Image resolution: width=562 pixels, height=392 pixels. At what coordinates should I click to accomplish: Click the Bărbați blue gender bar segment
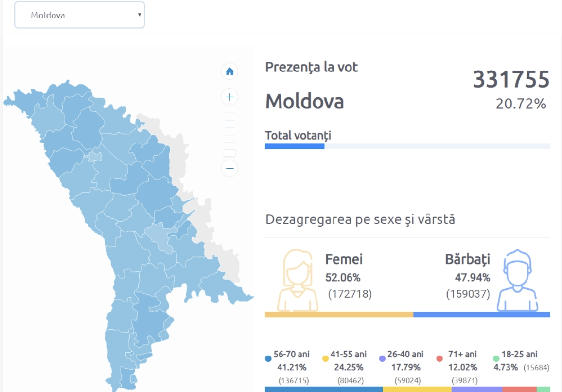pos(481,315)
